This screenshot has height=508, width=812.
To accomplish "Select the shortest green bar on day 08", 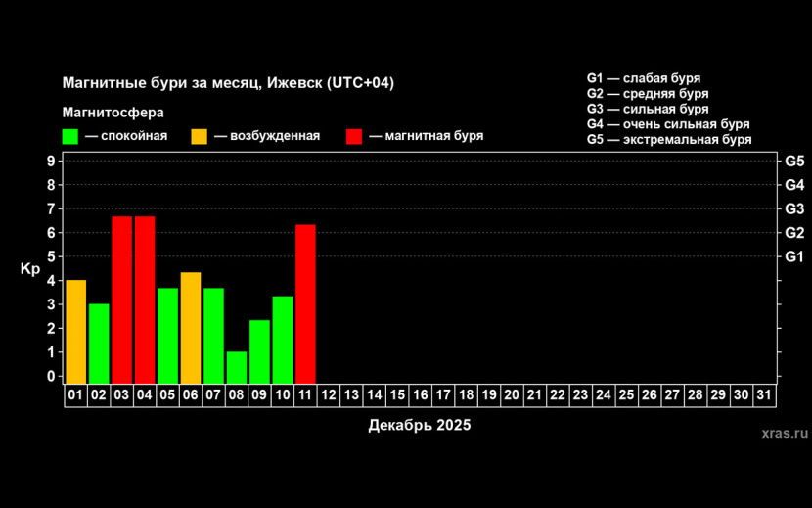I will point(237,367).
